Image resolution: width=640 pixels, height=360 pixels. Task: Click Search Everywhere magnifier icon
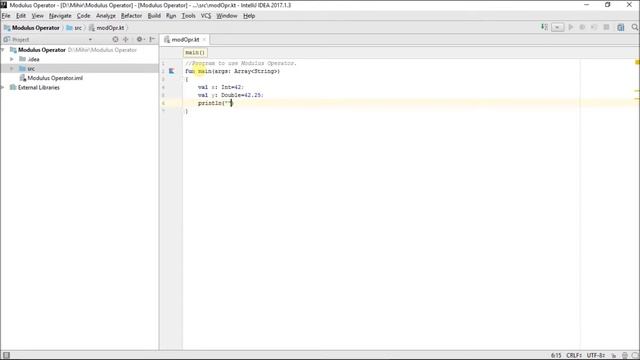[635, 27]
